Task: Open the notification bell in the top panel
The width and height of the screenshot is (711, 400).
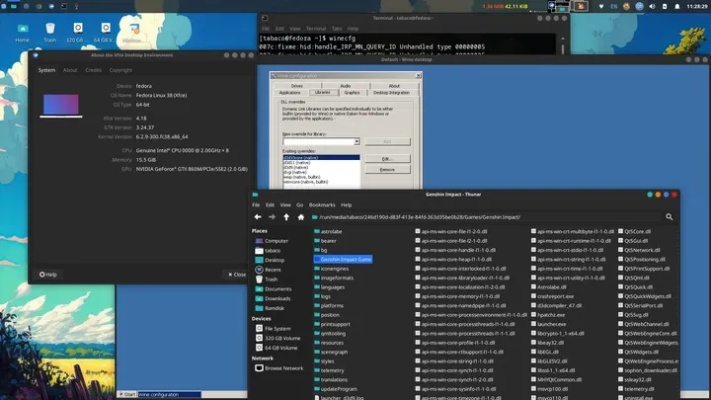Action: pos(677,6)
